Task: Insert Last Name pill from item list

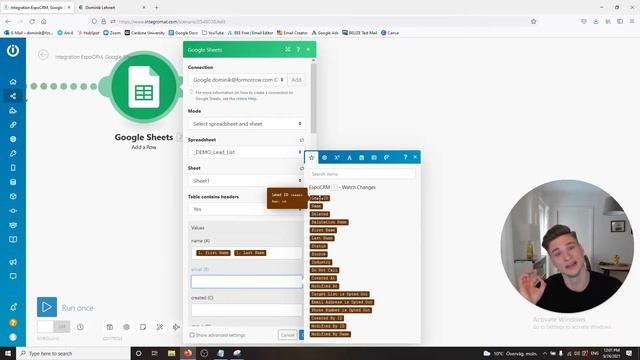Action: [x=322, y=238]
